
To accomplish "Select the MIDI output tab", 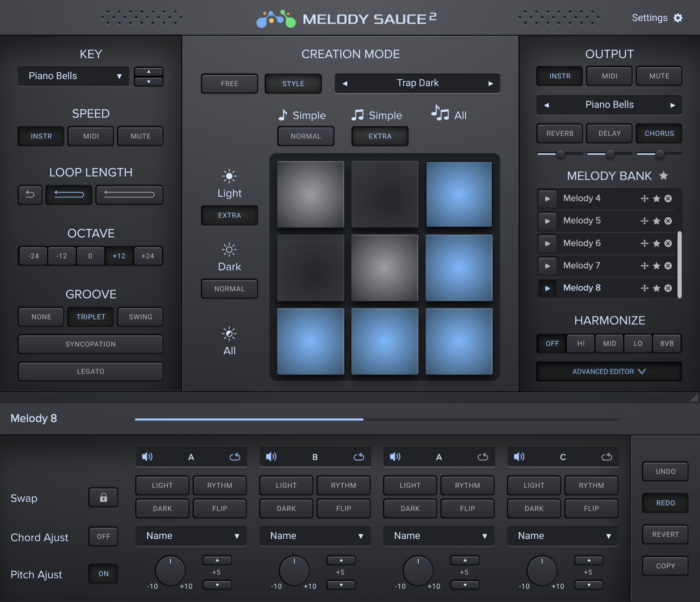I will [609, 76].
